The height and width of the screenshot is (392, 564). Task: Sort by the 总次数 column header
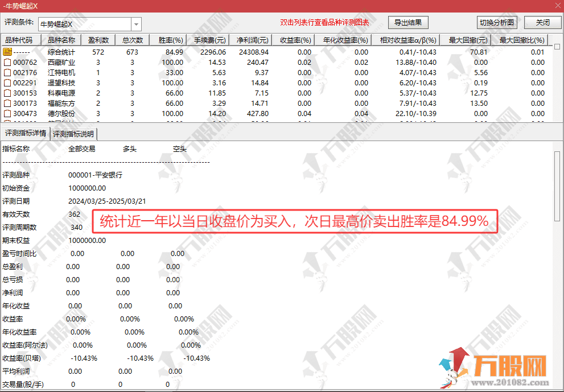point(133,40)
